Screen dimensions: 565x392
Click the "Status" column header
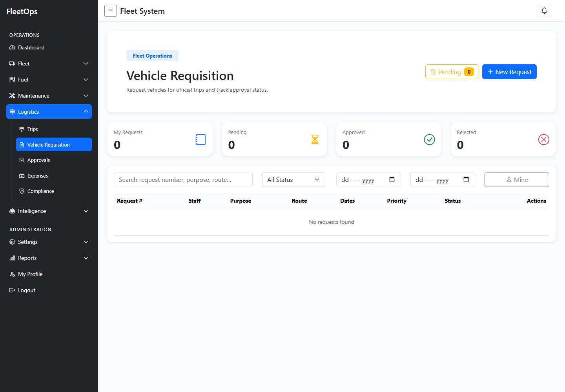click(x=452, y=201)
